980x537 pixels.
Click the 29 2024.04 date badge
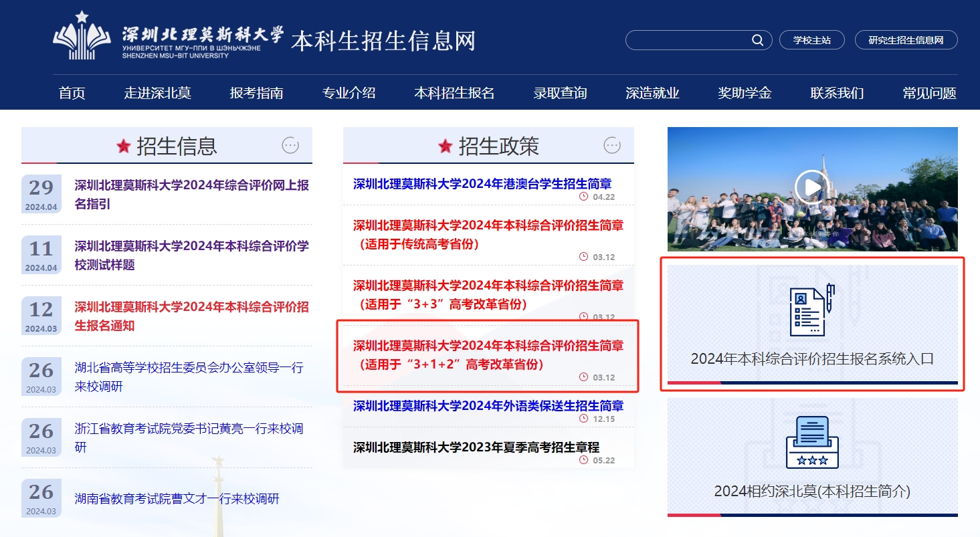pos(41,194)
